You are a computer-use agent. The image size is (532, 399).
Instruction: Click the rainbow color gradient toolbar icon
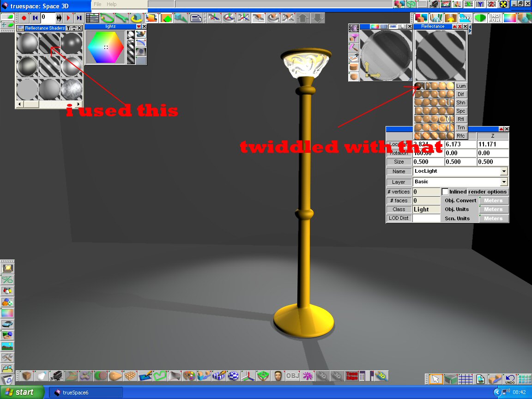[x=510, y=18]
